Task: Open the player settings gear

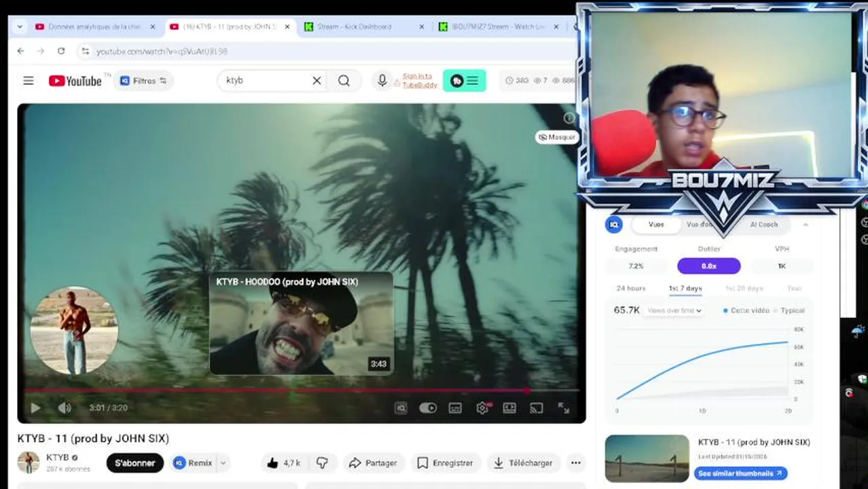Action: (x=483, y=408)
